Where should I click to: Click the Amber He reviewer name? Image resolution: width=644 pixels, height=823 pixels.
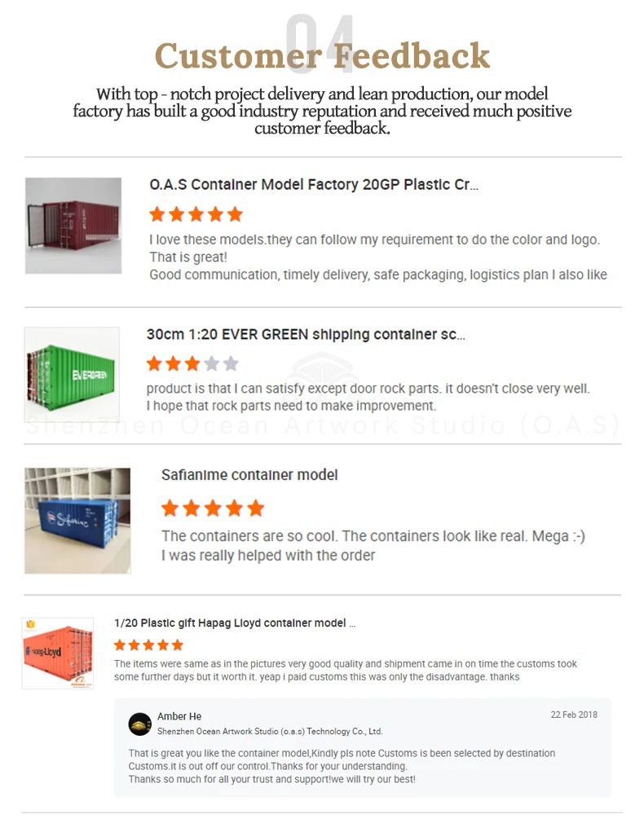pyautogui.click(x=179, y=716)
